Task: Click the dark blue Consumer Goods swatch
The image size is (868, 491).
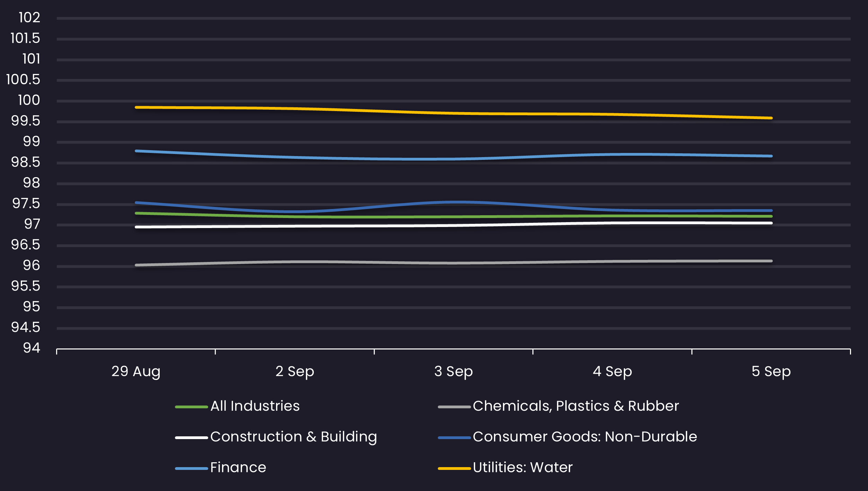Action: pyautogui.click(x=454, y=438)
